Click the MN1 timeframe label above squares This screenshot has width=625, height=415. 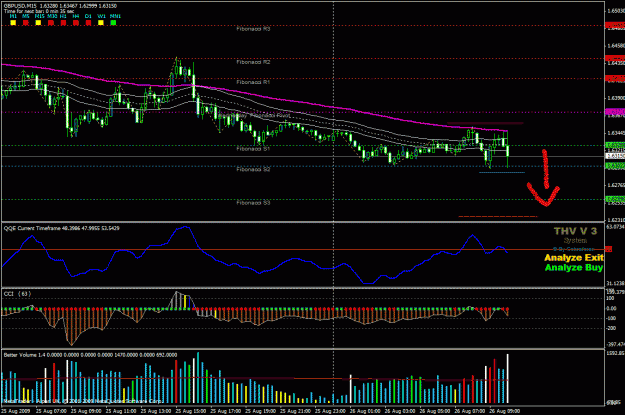point(115,16)
